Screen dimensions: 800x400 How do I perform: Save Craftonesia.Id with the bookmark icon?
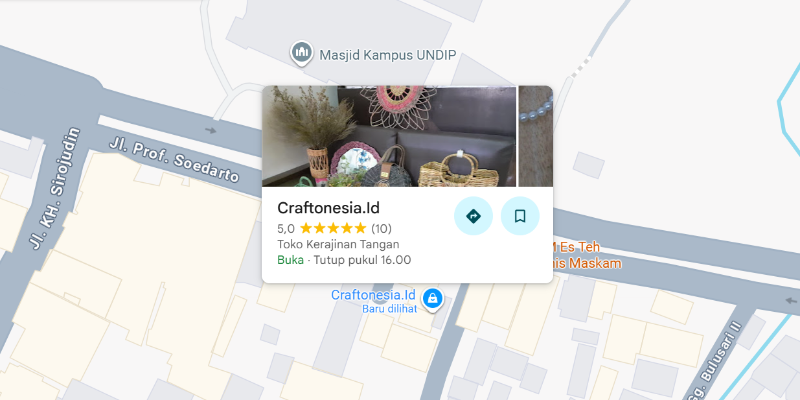(520, 216)
